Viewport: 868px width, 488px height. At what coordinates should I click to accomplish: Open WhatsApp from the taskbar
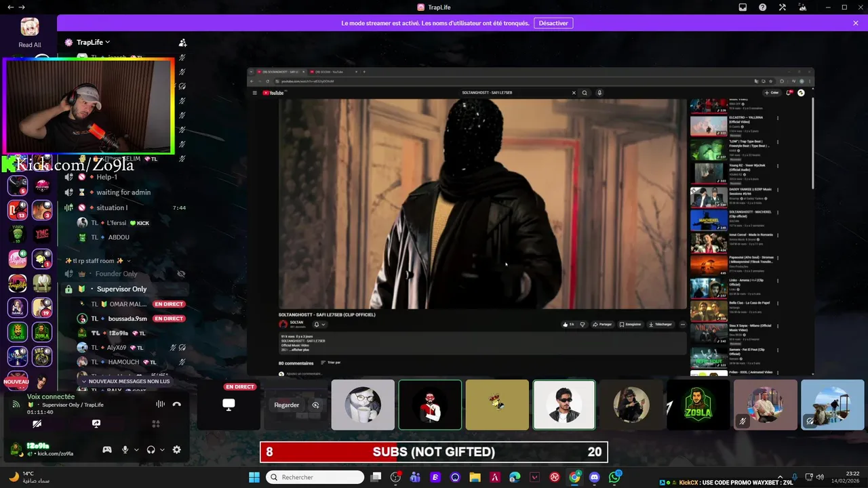[x=614, y=477]
